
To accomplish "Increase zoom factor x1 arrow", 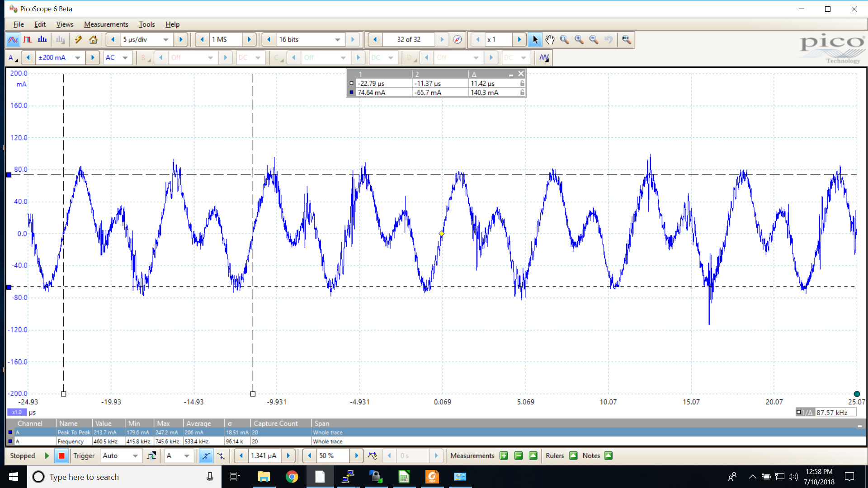I will (519, 40).
